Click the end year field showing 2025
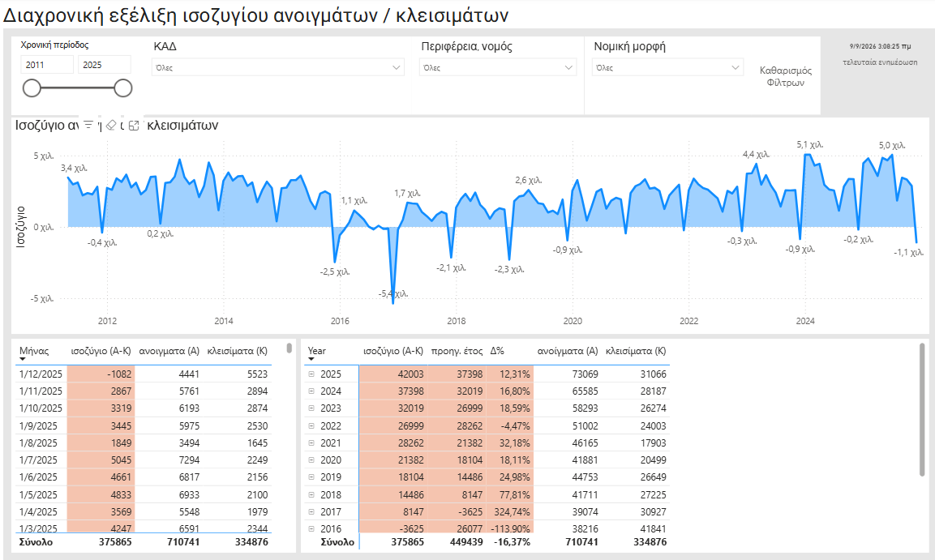Viewport: 935px width, 560px height. coord(105,64)
